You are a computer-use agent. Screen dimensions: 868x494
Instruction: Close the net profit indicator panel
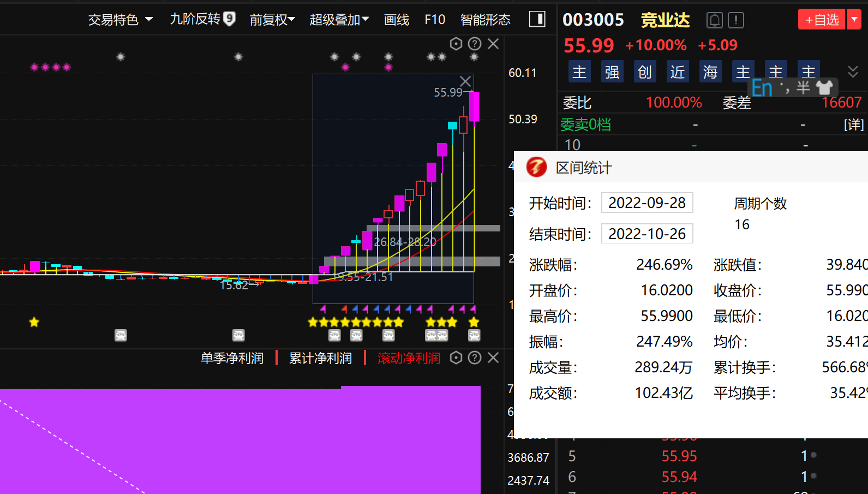[x=493, y=358]
